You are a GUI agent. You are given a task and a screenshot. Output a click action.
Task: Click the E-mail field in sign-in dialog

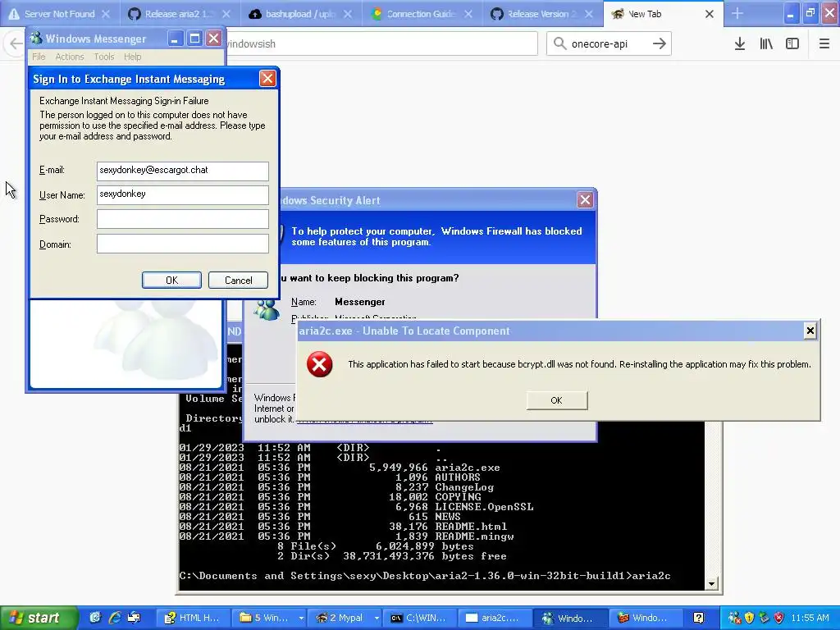[183, 171]
